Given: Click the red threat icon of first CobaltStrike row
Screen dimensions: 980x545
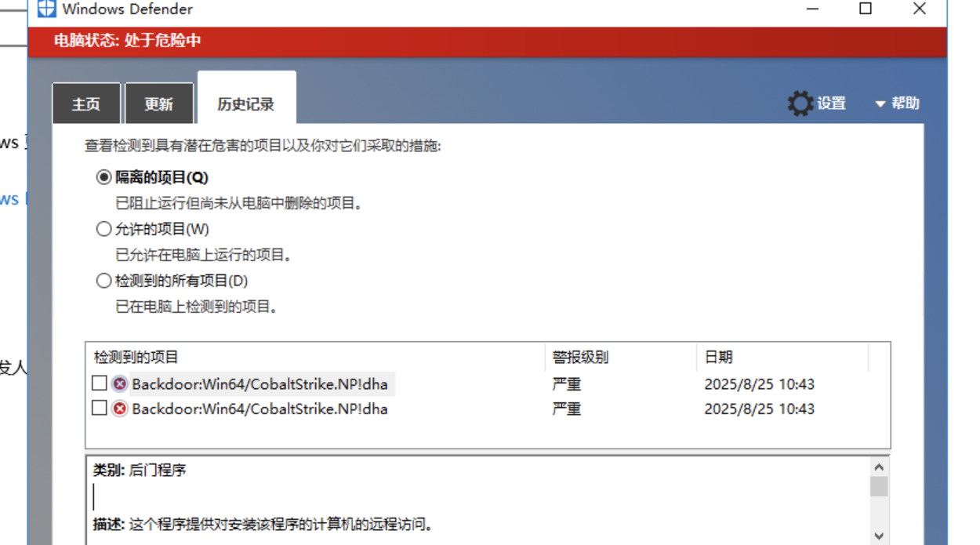Looking at the screenshot, I should (119, 384).
